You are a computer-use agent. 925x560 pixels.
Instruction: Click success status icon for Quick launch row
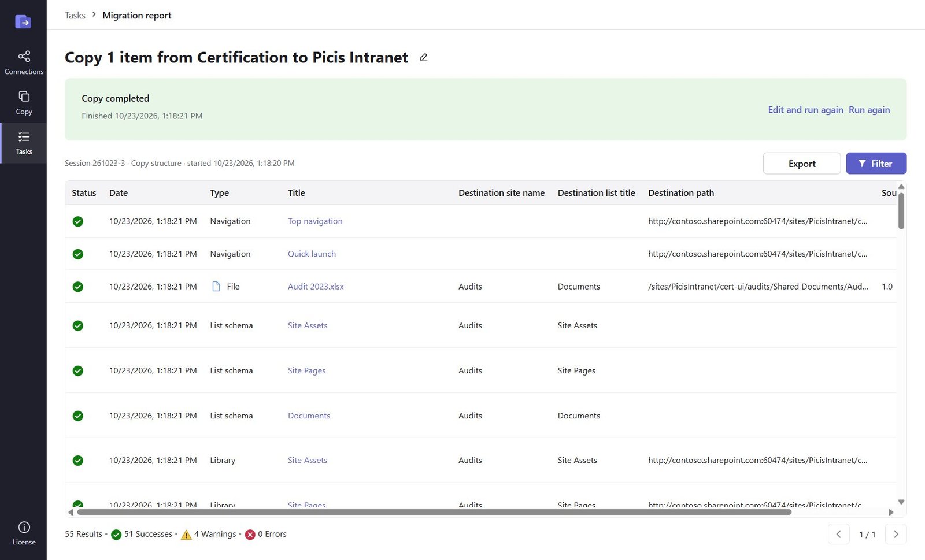click(78, 254)
